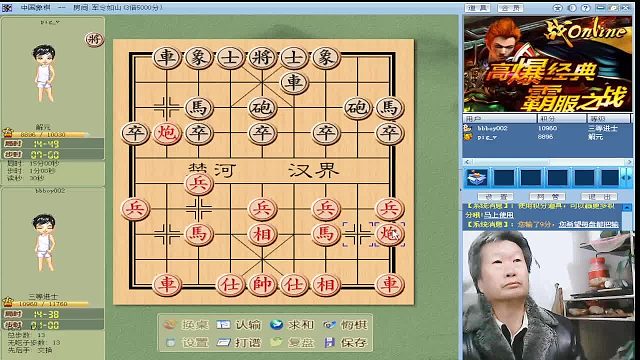Click underlined link in second system message
The height and width of the screenshot is (360, 640).
589,224
